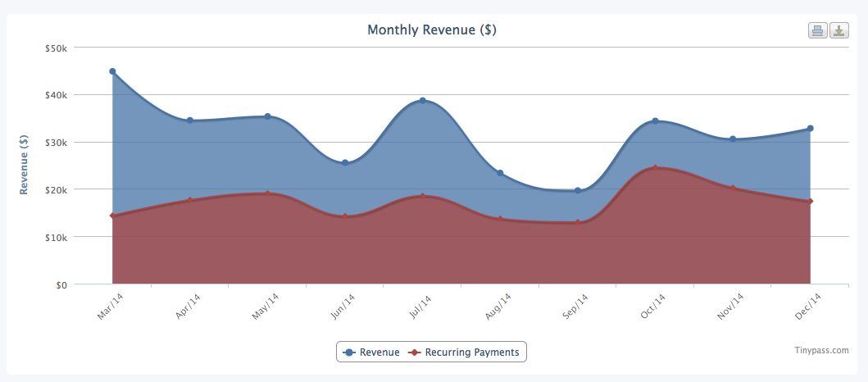Viewport: 868px width, 382px height.
Task: Click the download chart export icon
Action: coord(838,31)
